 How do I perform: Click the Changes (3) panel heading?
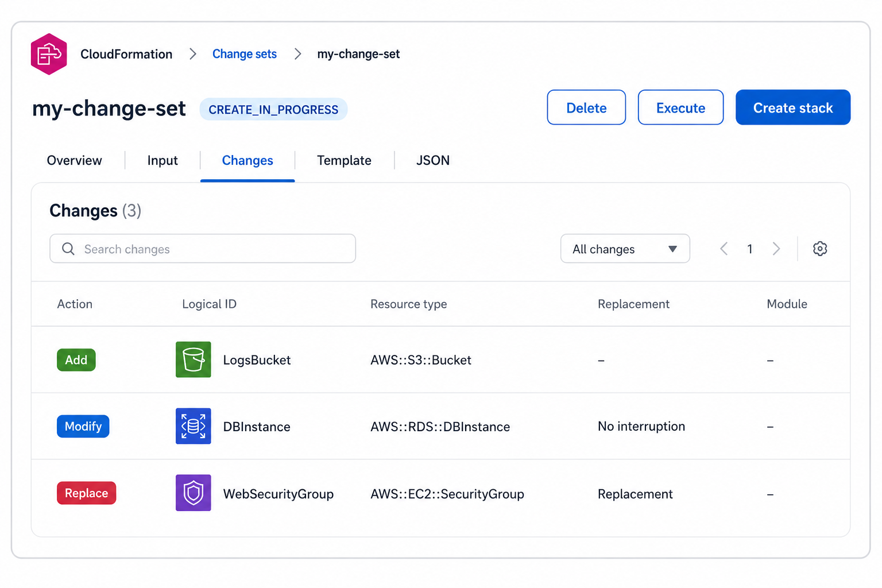(x=95, y=211)
